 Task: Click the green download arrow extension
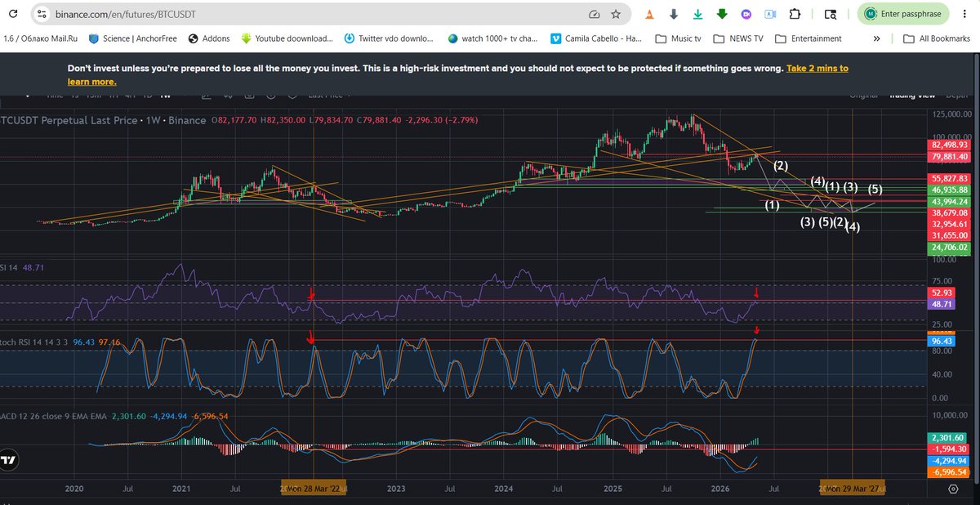tap(723, 15)
